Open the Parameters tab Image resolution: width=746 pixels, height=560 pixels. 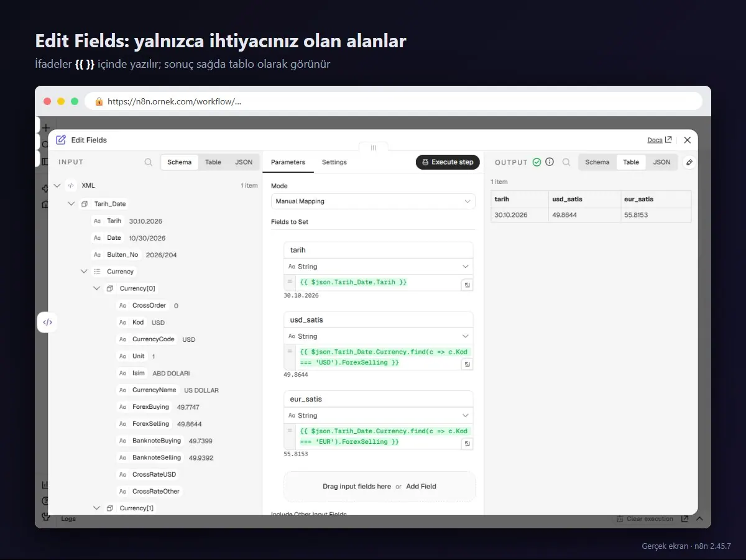288,162
